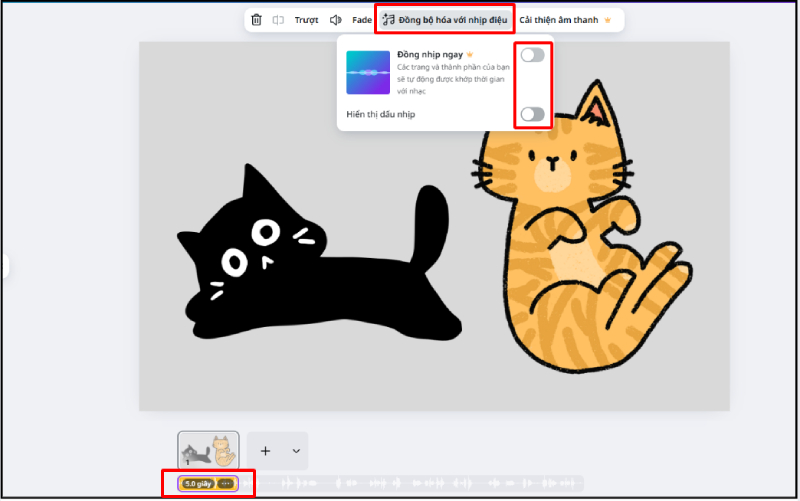This screenshot has width=800, height=501.
Task: Turn on Hiển thị dấu nhịp switch
Action: tap(532, 114)
